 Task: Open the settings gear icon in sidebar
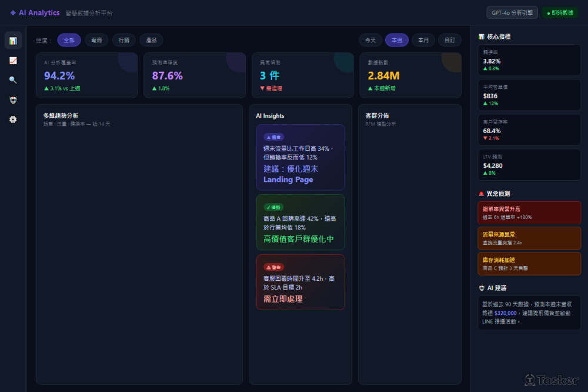(12, 119)
